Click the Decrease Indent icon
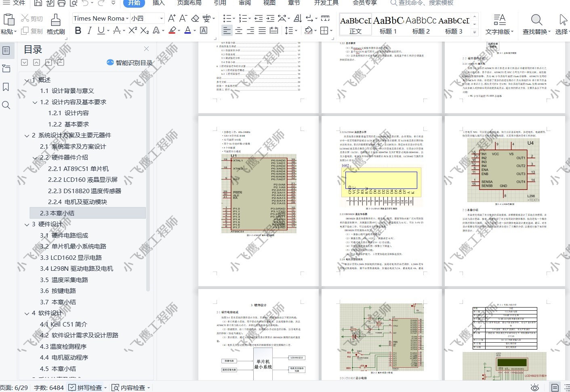This screenshot has height=392, width=570. (x=259, y=18)
